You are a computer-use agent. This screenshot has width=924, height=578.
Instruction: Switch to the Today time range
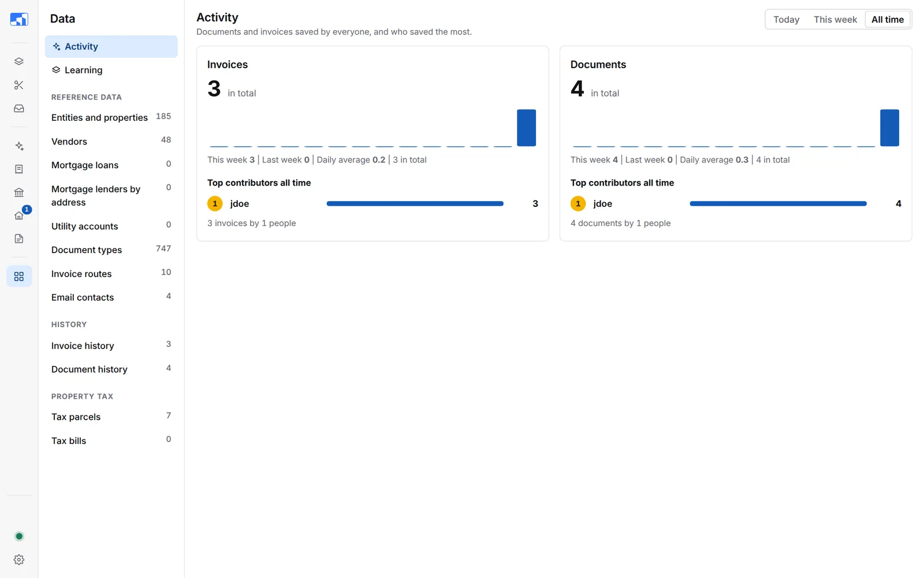(786, 20)
